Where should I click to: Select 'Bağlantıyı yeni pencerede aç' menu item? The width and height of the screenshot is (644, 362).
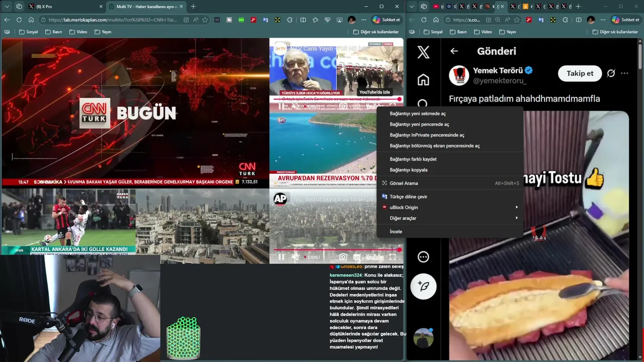(450, 124)
